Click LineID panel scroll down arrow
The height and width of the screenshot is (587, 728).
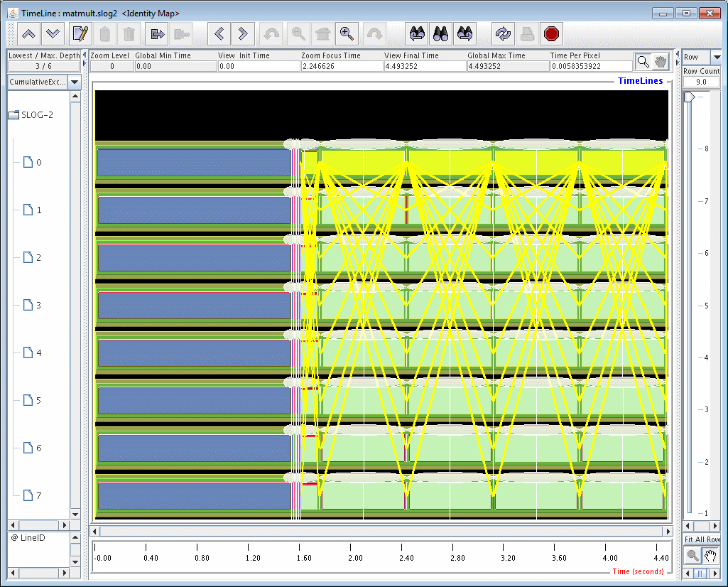click(x=75, y=562)
